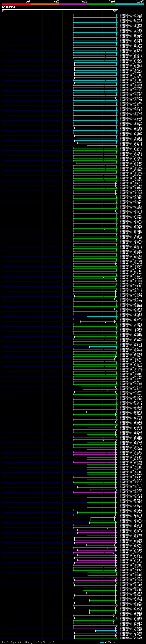Select hit label UniRef100_C9J4V0
Image resolution: width=146 pixels, height=644 pixels.
pyautogui.click(x=131, y=299)
